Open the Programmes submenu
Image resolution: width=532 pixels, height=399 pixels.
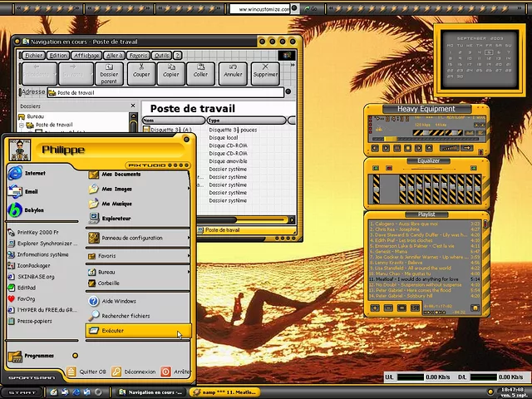click(x=37, y=356)
